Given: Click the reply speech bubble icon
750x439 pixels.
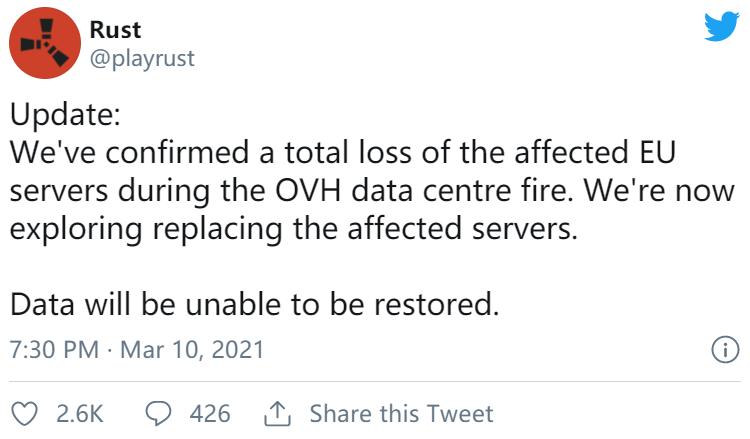Looking at the screenshot, I should coord(158,414).
